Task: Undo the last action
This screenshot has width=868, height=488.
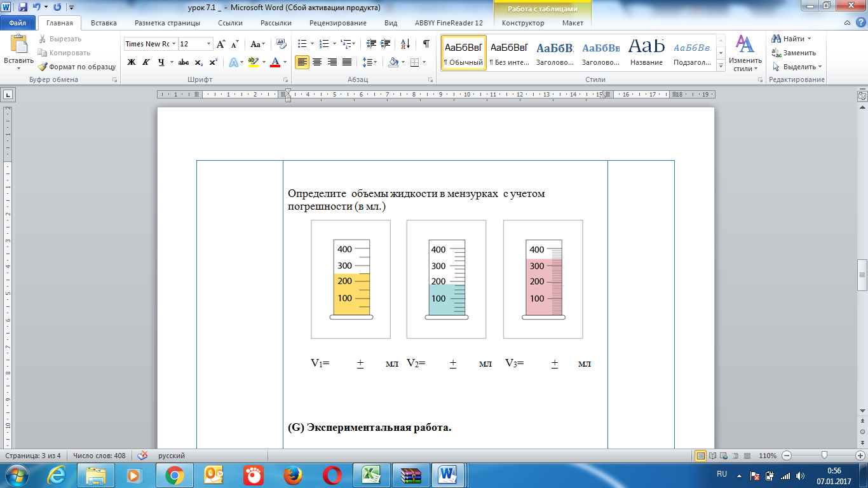Action: [36, 8]
